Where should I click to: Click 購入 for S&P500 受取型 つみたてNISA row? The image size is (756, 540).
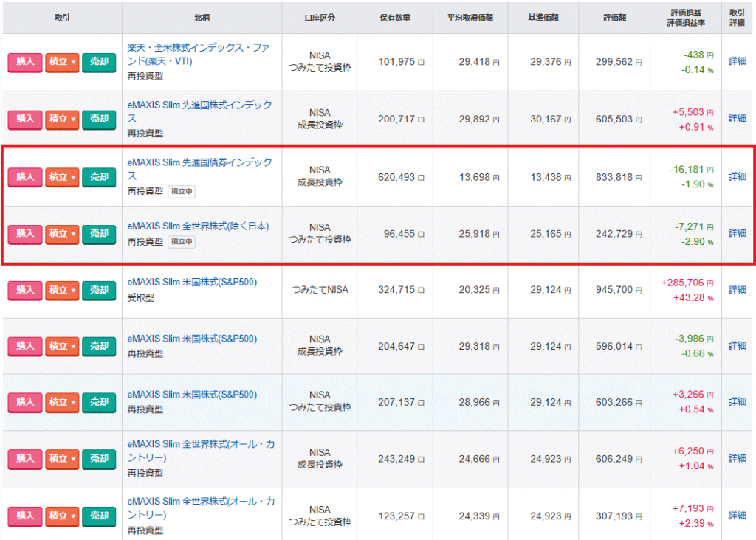pos(25,291)
